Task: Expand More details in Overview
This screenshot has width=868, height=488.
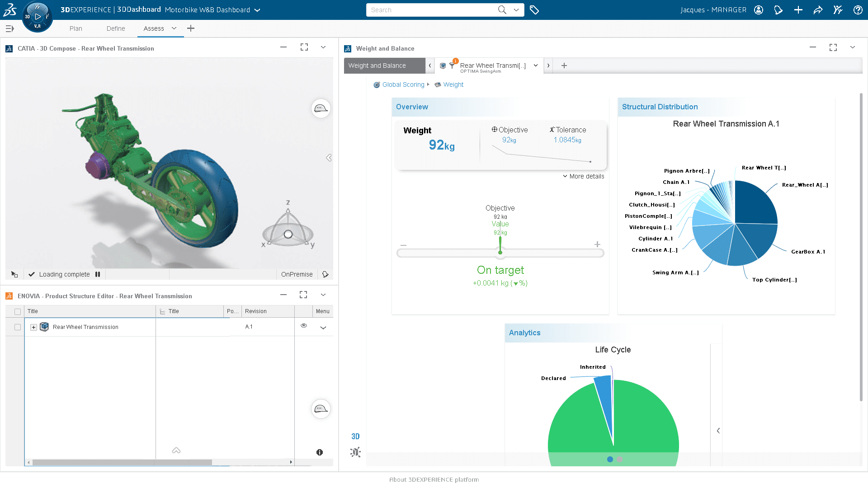Action: [583, 176]
